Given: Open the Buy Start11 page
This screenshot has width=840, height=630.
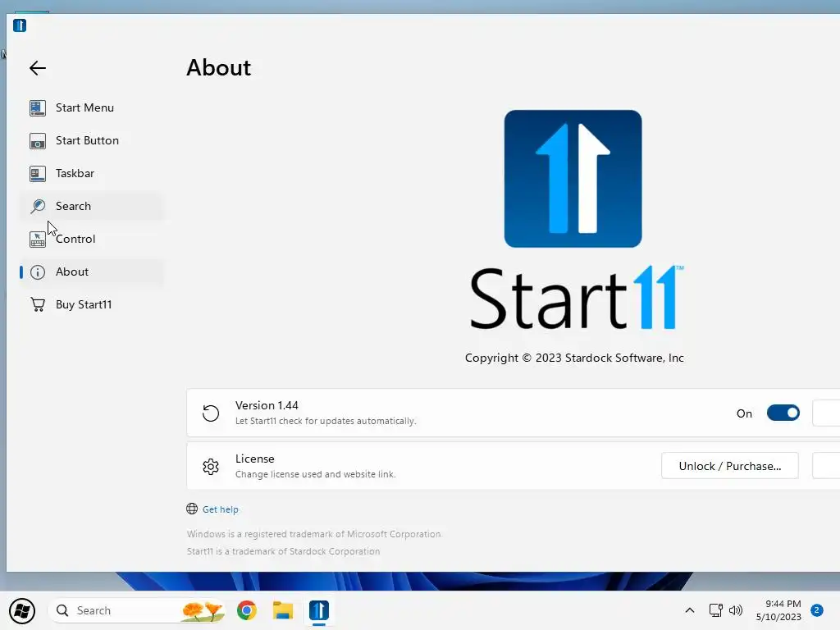Looking at the screenshot, I should coord(92,305).
